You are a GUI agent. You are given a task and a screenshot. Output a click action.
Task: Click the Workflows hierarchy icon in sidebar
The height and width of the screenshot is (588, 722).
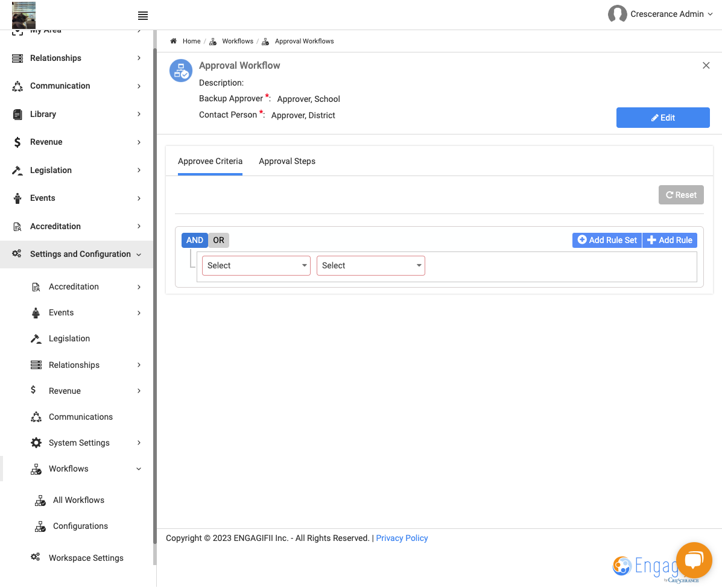(x=36, y=469)
